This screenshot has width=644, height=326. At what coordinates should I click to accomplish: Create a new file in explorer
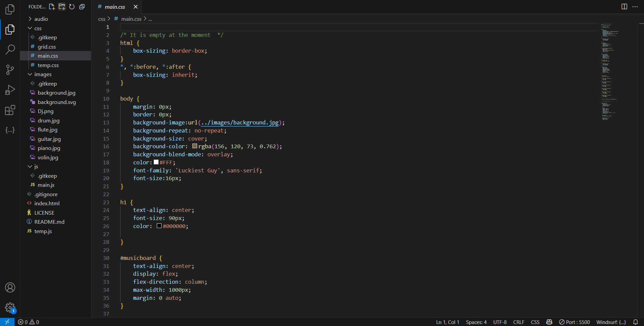(x=52, y=7)
